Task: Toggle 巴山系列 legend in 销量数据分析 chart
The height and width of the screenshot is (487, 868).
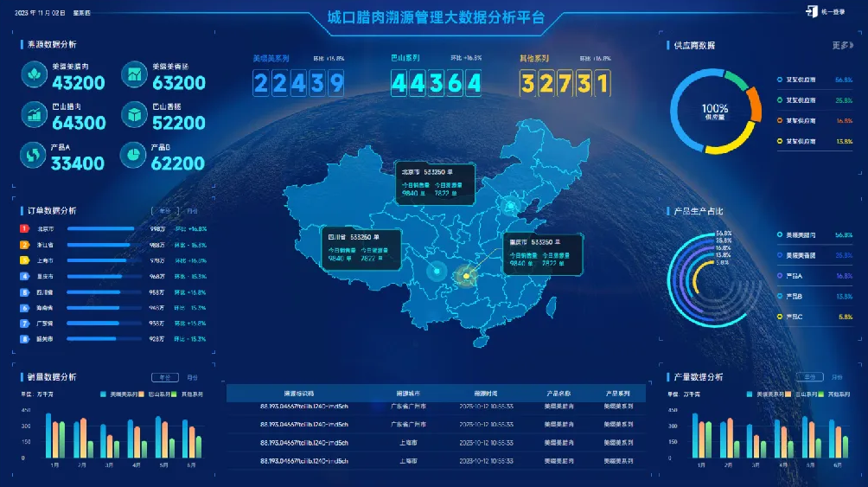Action: coord(155,394)
